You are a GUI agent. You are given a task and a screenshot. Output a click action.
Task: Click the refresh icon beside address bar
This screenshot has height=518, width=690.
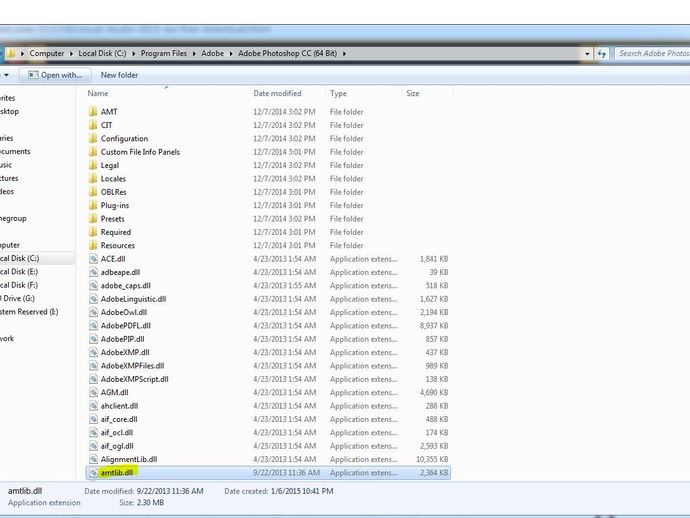click(602, 54)
